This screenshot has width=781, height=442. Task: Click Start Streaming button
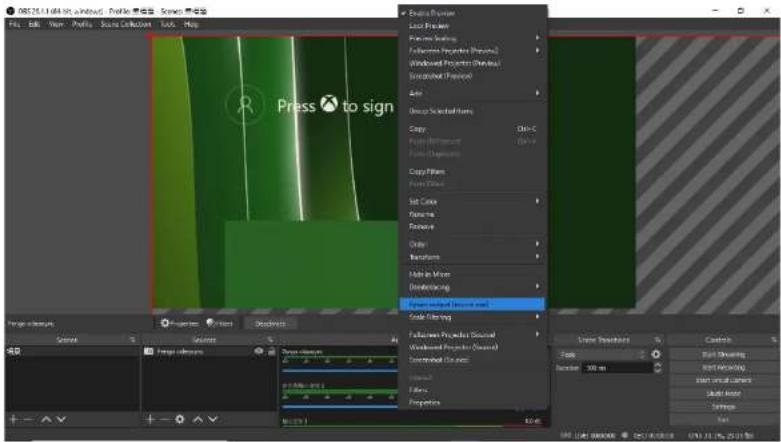pyautogui.click(x=723, y=354)
